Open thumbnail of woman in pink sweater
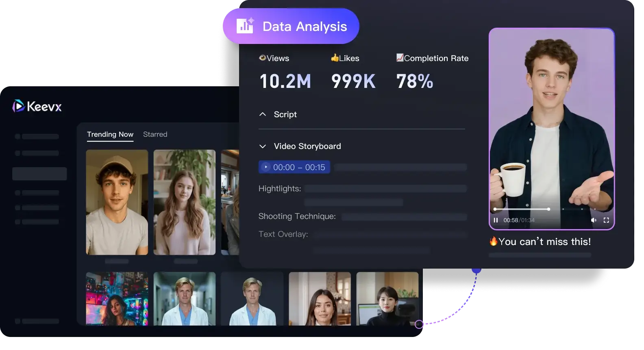This screenshot has height=350, width=644. click(x=185, y=202)
